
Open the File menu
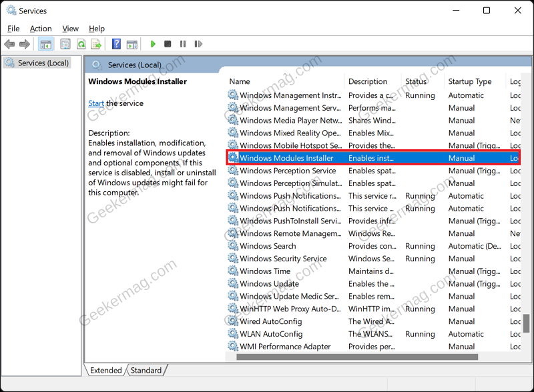coord(13,29)
